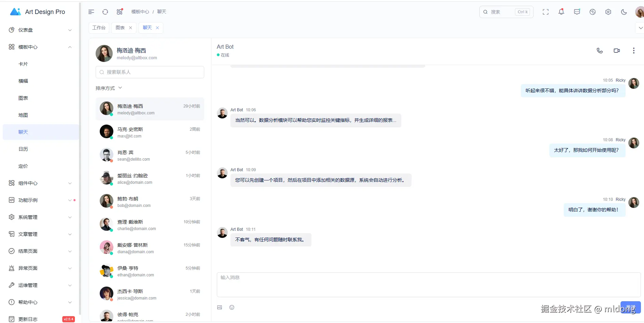Expand the 功能示例 menu
Image resolution: width=644 pixels, height=323 pixels.
(41, 200)
